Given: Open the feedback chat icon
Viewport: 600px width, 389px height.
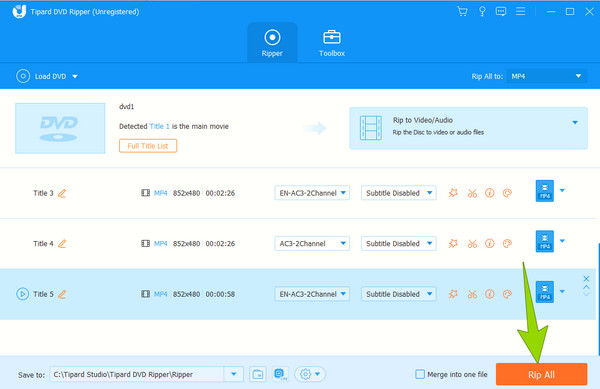Looking at the screenshot, I should coord(501,11).
